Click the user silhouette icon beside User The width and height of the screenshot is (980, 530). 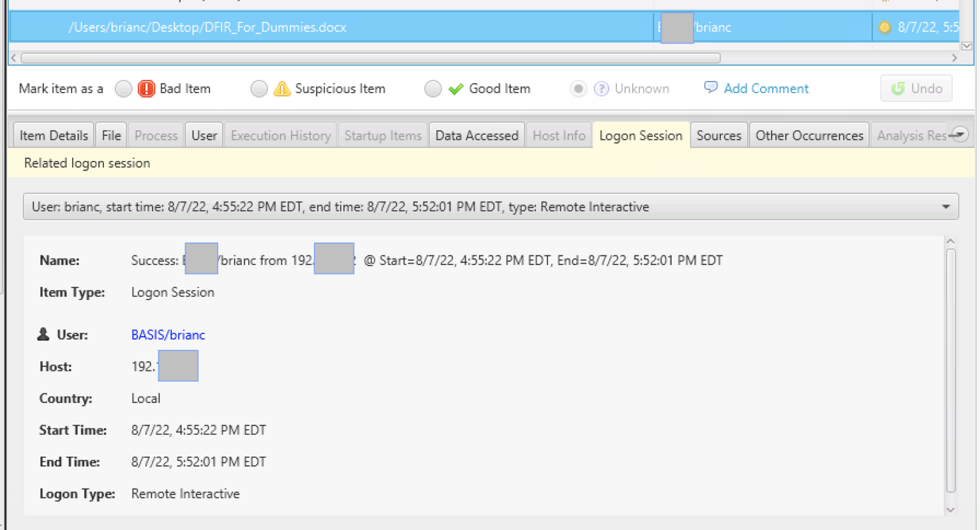tap(43, 335)
